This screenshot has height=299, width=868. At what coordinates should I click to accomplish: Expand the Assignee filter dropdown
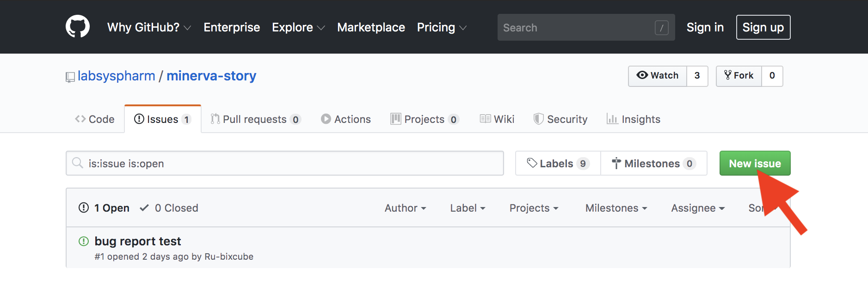(697, 208)
